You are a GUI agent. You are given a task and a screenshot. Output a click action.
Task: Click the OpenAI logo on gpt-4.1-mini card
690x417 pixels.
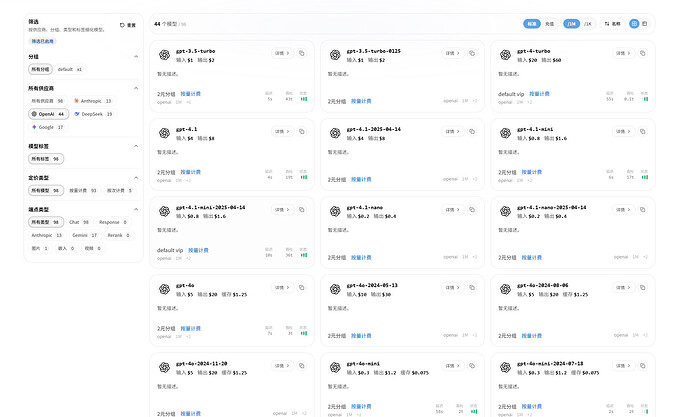505,133
